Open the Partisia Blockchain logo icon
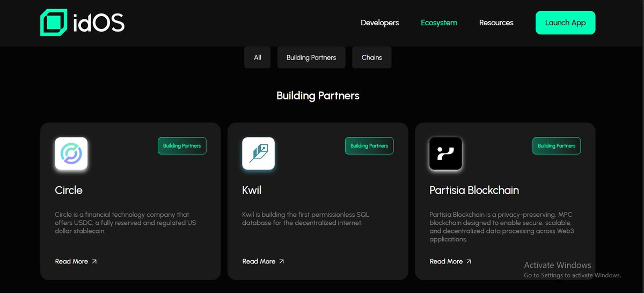The height and width of the screenshot is (293, 644). [x=445, y=153]
